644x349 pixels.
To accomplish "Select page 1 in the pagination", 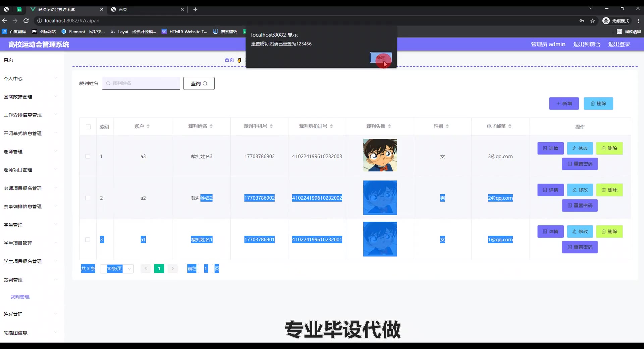I will [x=159, y=269].
